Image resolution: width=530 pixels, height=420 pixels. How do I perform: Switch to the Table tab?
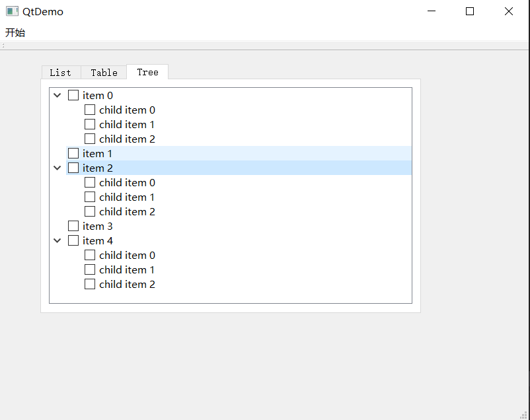104,73
